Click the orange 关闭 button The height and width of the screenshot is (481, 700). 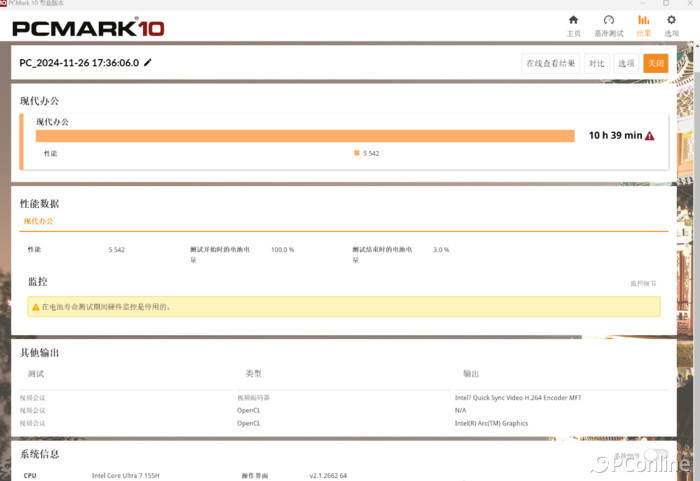click(x=656, y=63)
